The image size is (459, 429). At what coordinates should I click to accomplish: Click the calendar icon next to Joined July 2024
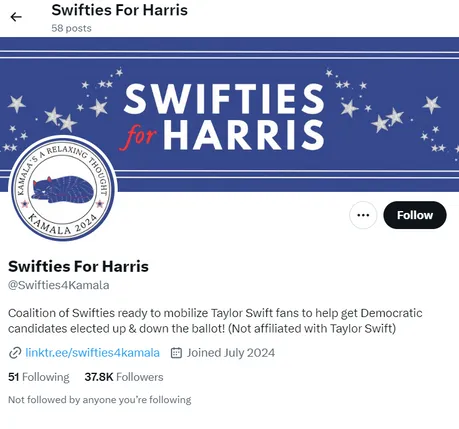tap(176, 353)
